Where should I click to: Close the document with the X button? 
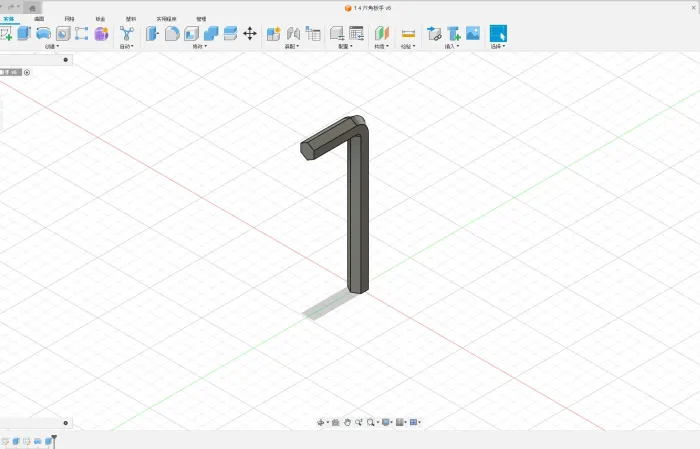point(694,8)
